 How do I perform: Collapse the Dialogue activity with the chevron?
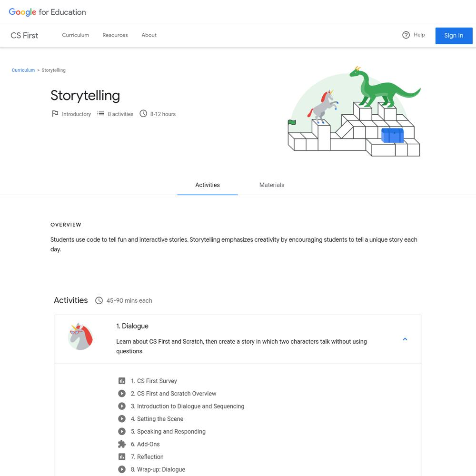pos(405,339)
